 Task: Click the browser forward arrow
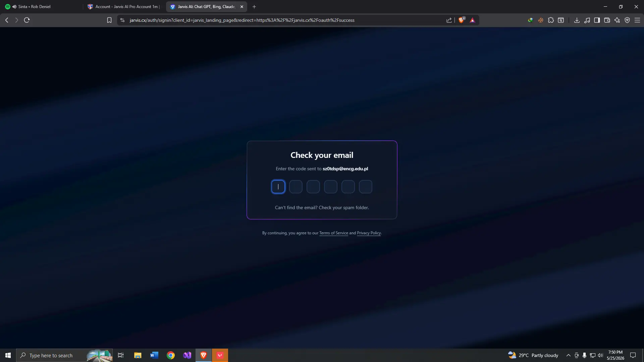[16, 20]
